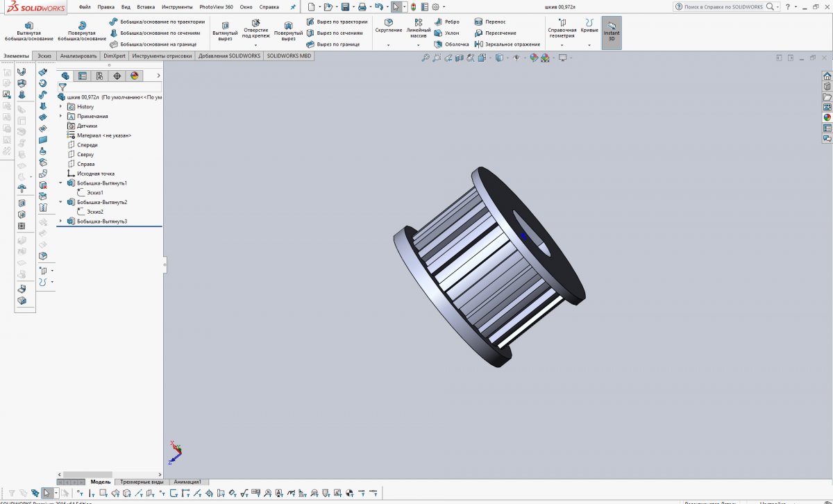Expand the History tree node
This screenshot has width=833, height=504.
pyautogui.click(x=61, y=107)
